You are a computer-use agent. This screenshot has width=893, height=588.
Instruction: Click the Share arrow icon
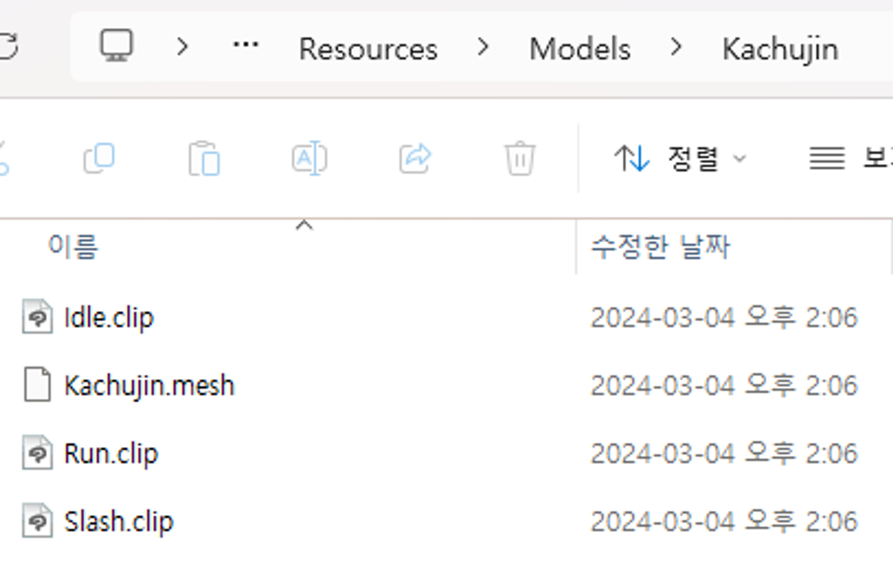[x=415, y=158]
